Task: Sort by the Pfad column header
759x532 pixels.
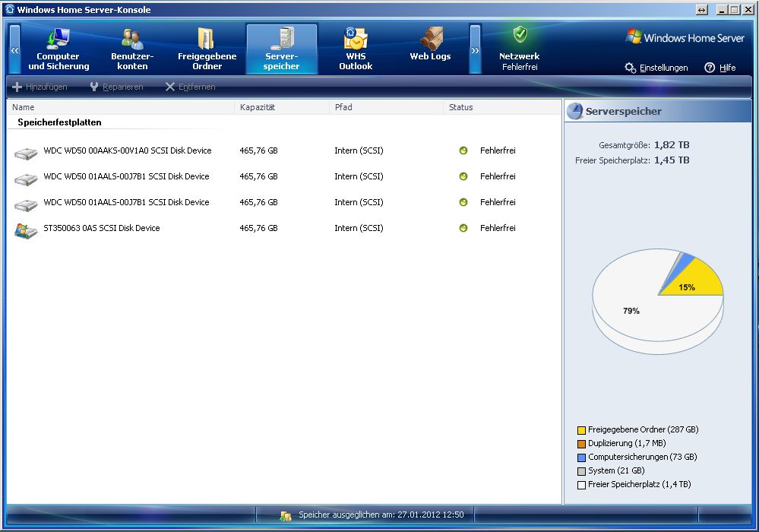Action: point(386,107)
